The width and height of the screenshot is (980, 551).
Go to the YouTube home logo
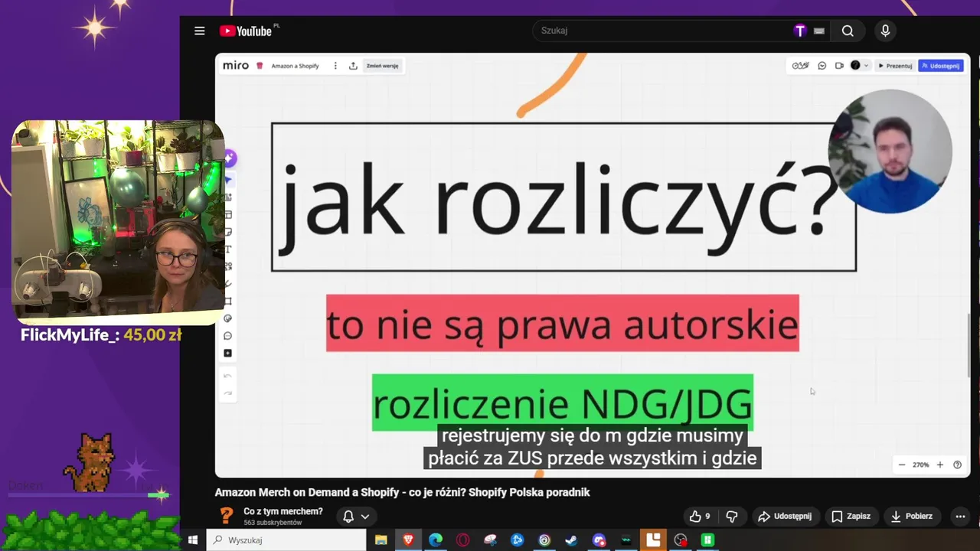(246, 31)
